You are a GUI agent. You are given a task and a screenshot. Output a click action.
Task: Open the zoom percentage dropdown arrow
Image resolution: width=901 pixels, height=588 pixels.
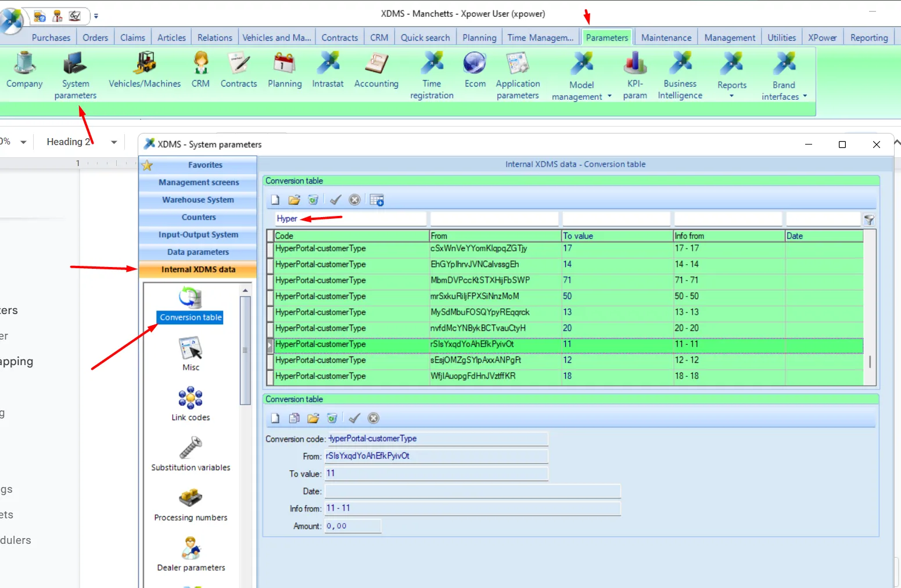coord(23,142)
